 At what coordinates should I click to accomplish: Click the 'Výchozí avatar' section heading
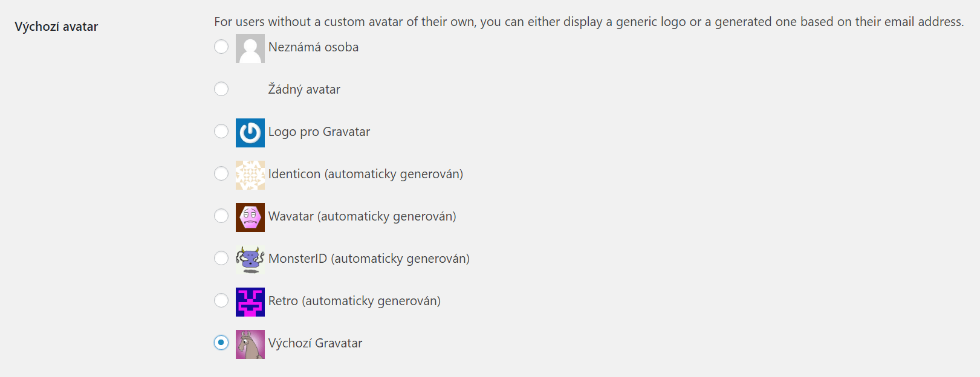click(x=56, y=27)
